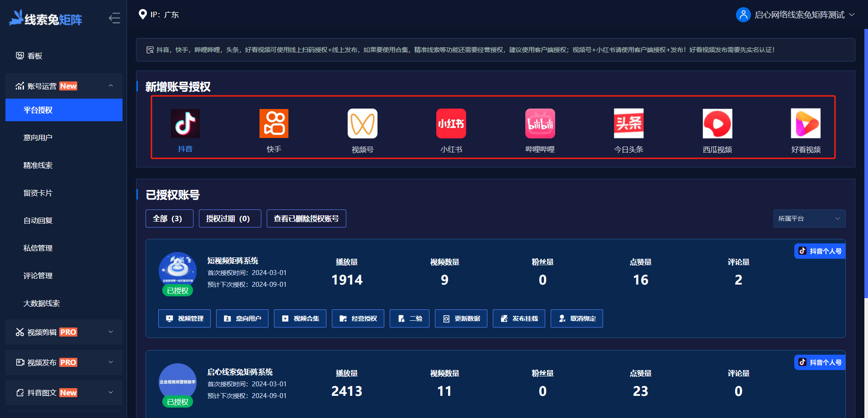Click 意向用户 button on first account card

(x=242, y=318)
